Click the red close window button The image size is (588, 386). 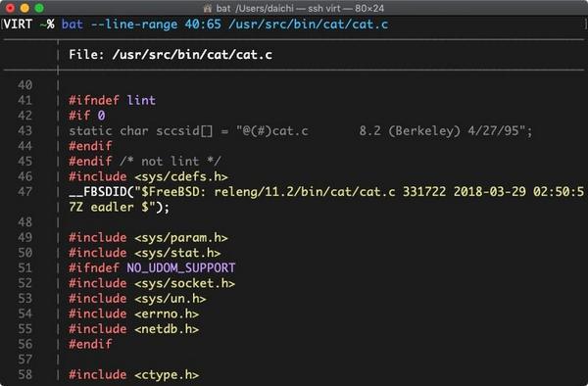(x=10, y=8)
